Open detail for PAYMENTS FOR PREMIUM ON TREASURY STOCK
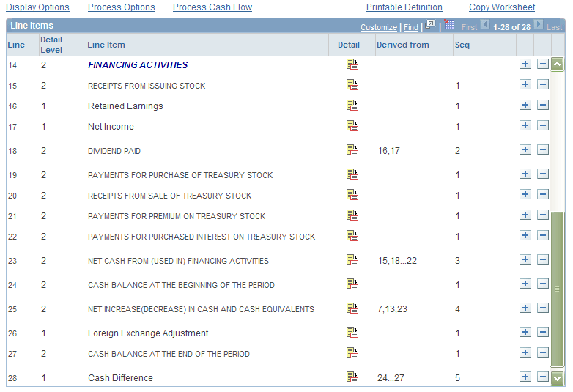The image size is (573, 392). 352,215
